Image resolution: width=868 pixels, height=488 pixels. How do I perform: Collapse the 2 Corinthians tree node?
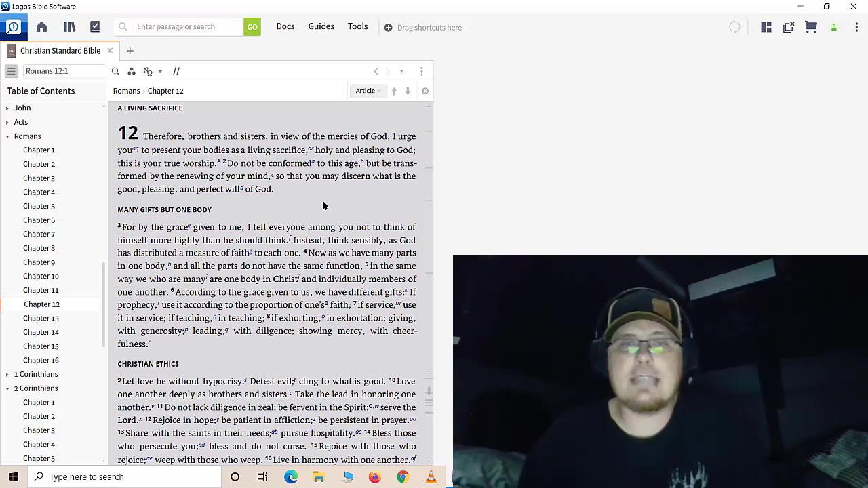point(7,388)
